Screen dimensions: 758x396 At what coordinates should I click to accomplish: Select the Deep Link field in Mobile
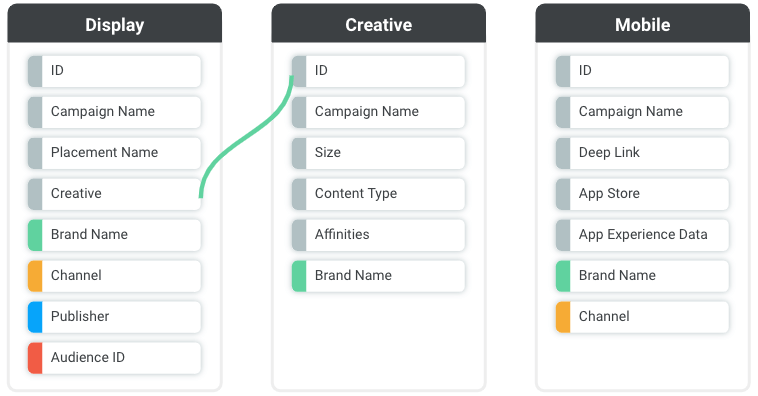(642, 153)
